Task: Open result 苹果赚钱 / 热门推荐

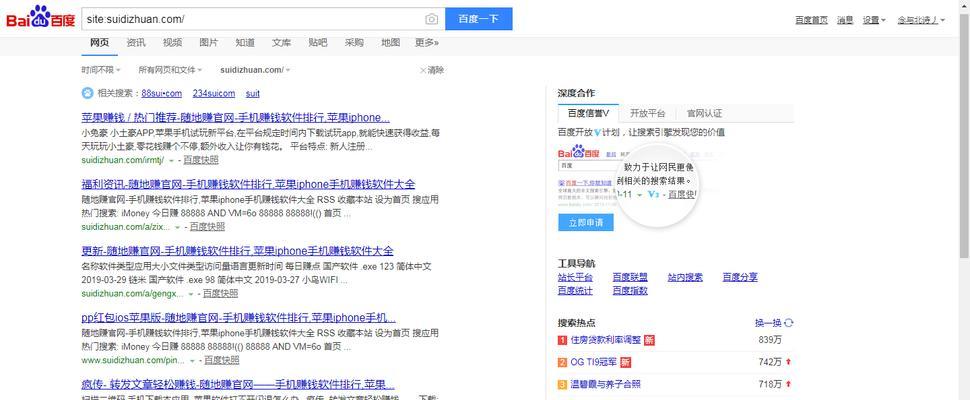Action: (236, 117)
